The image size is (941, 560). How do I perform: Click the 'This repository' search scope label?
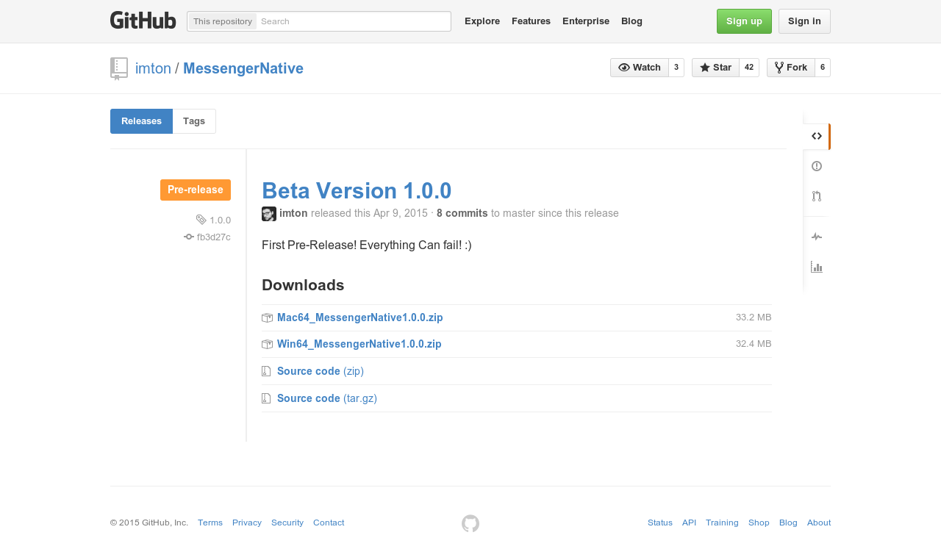pos(223,21)
